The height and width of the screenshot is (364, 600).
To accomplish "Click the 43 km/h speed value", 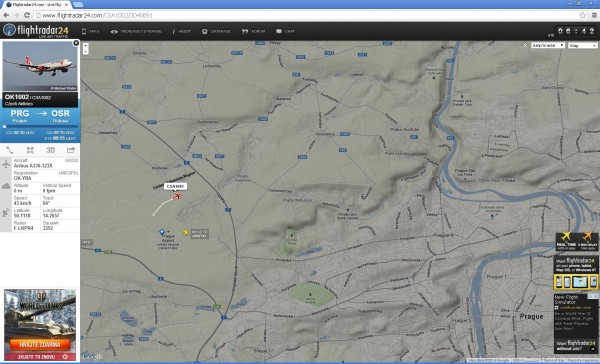I will click(x=23, y=203).
